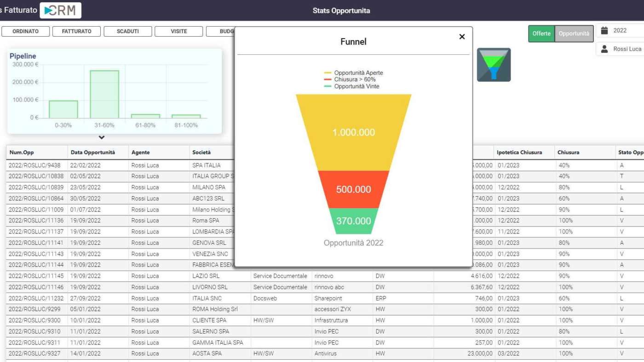The image size is (644, 362).
Task: Select the 31-60% pipeline bar
Action: click(x=104, y=94)
